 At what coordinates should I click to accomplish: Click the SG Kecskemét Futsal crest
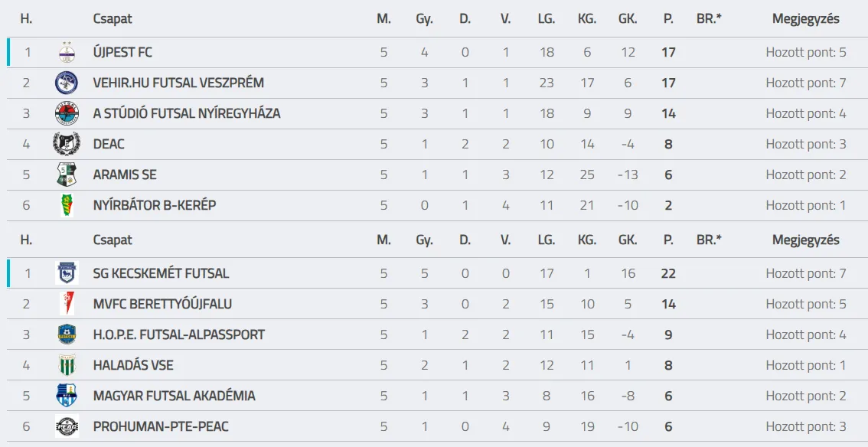(67, 273)
